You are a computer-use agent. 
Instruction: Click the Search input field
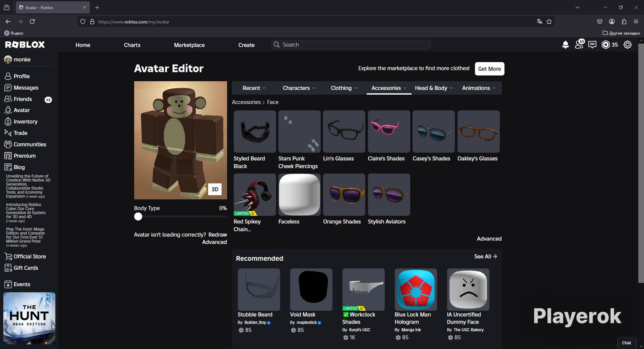click(351, 45)
